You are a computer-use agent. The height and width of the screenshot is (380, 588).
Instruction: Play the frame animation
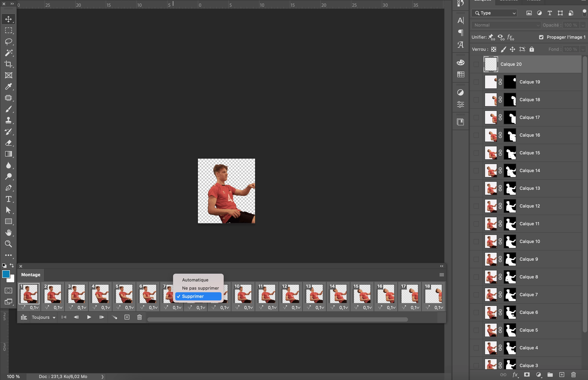(x=89, y=317)
